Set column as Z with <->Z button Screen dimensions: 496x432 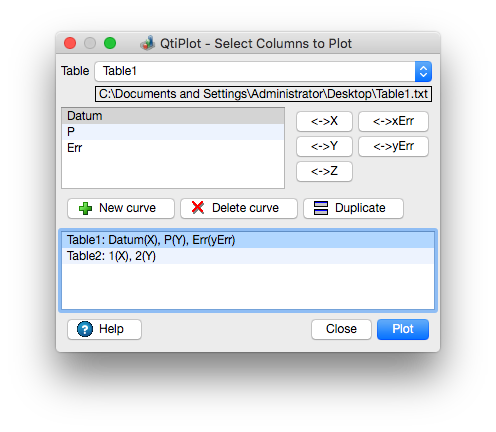(324, 171)
